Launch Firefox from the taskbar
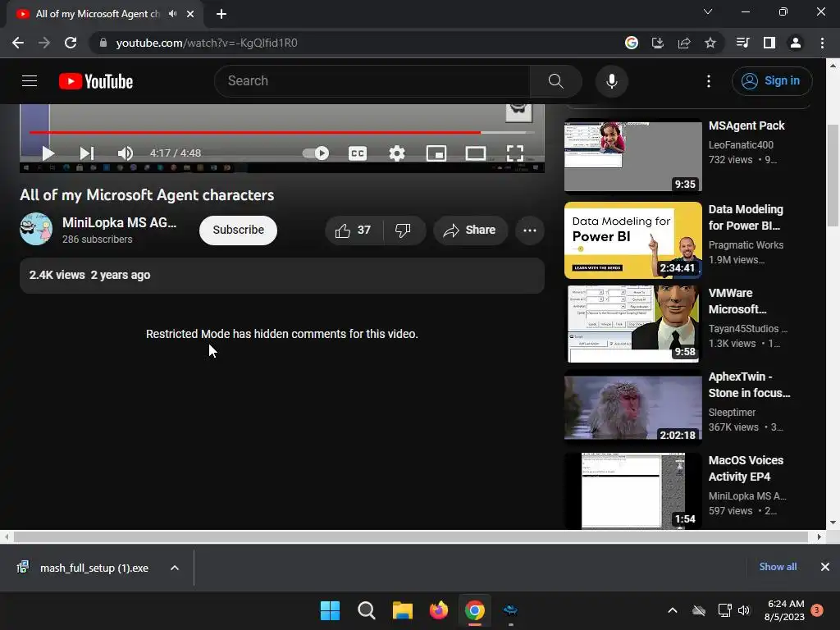 coord(439,610)
